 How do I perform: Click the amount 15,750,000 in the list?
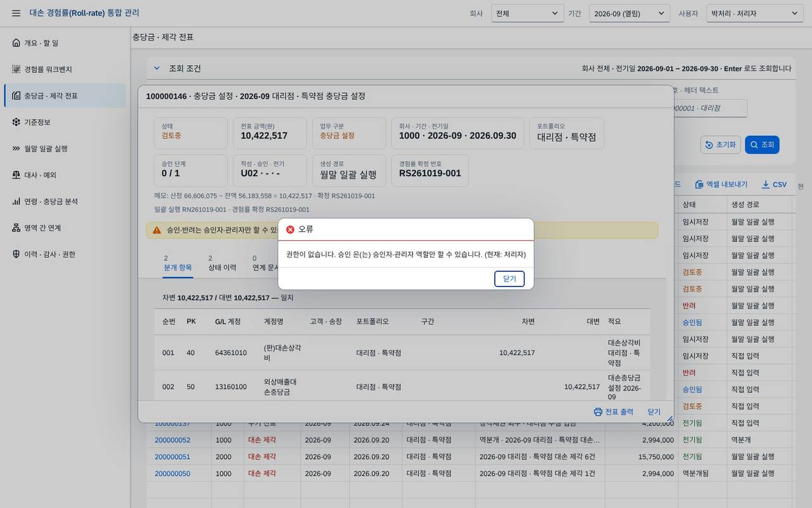pos(656,457)
